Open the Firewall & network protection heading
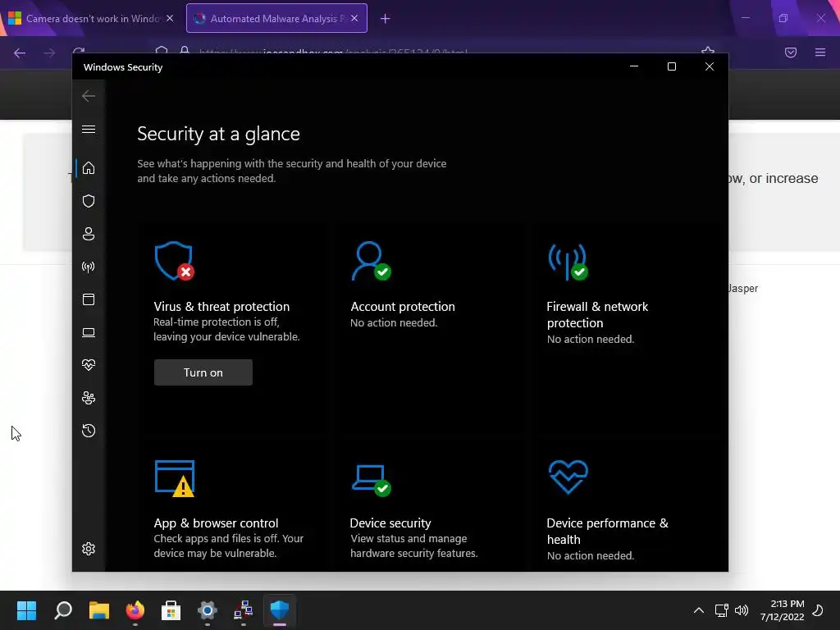The height and width of the screenshot is (630, 840). pyautogui.click(x=597, y=314)
